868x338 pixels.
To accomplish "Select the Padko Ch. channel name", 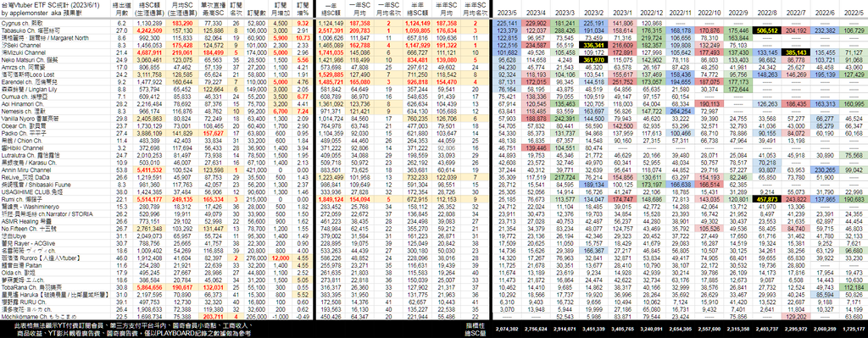I will click(x=22, y=133).
